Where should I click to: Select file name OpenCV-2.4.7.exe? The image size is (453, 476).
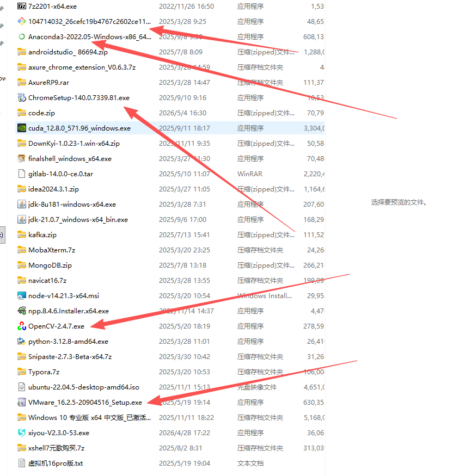pos(56,326)
